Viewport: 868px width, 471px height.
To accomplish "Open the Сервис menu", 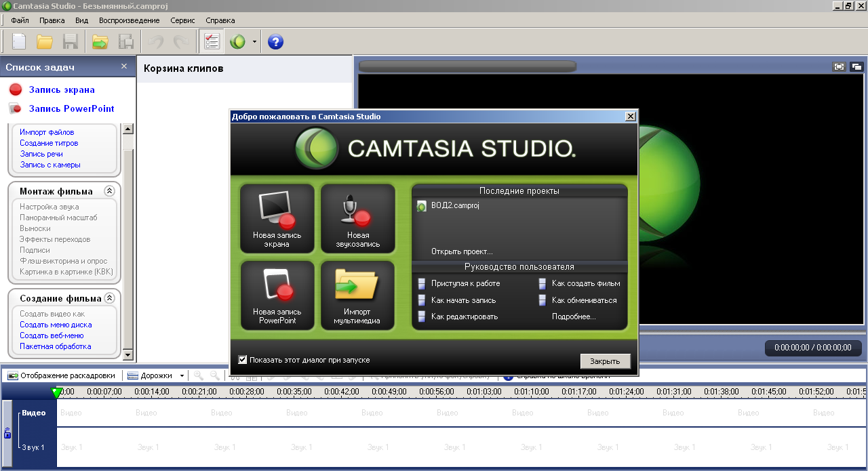I will coord(182,20).
